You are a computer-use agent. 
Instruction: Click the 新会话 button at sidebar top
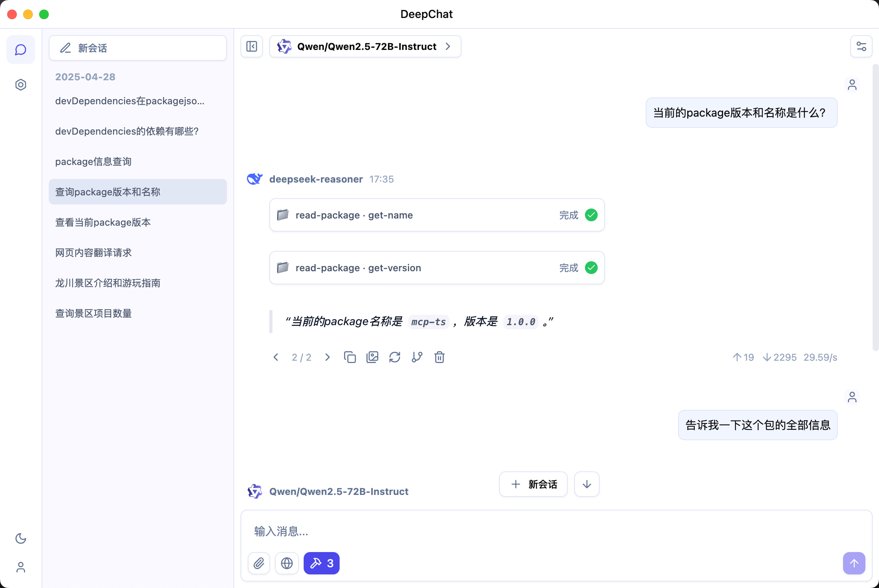tap(138, 48)
